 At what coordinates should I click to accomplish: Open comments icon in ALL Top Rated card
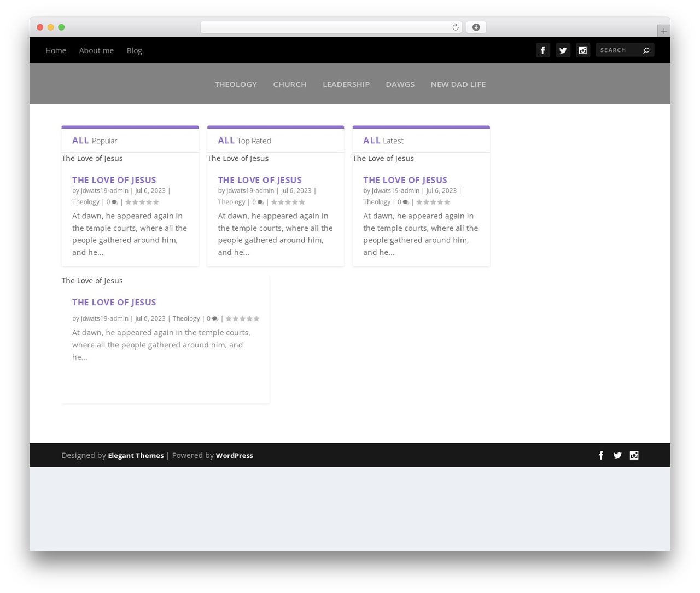(260, 202)
